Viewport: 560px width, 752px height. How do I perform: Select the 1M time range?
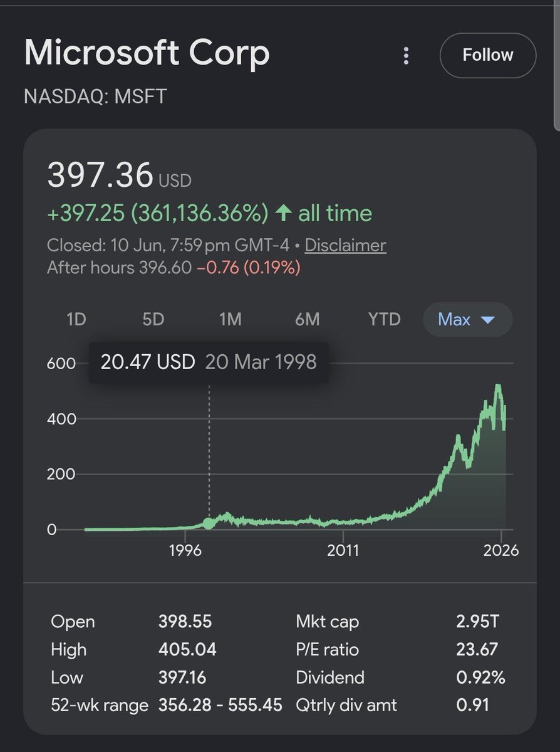pyautogui.click(x=230, y=320)
